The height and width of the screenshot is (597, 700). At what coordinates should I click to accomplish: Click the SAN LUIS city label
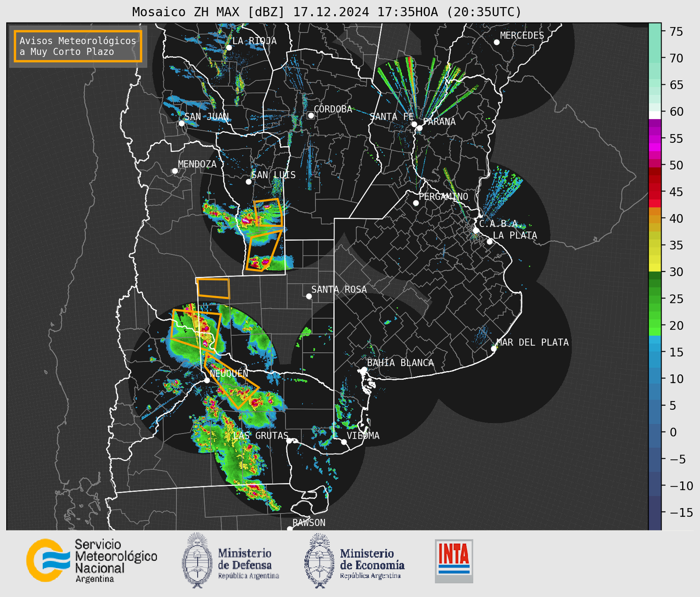tap(273, 175)
